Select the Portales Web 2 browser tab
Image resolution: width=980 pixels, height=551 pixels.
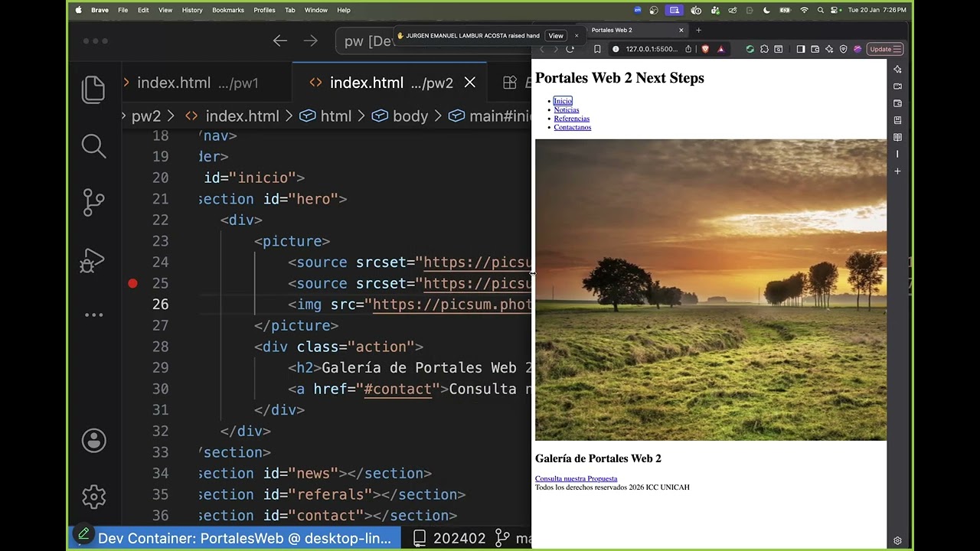point(635,30)
